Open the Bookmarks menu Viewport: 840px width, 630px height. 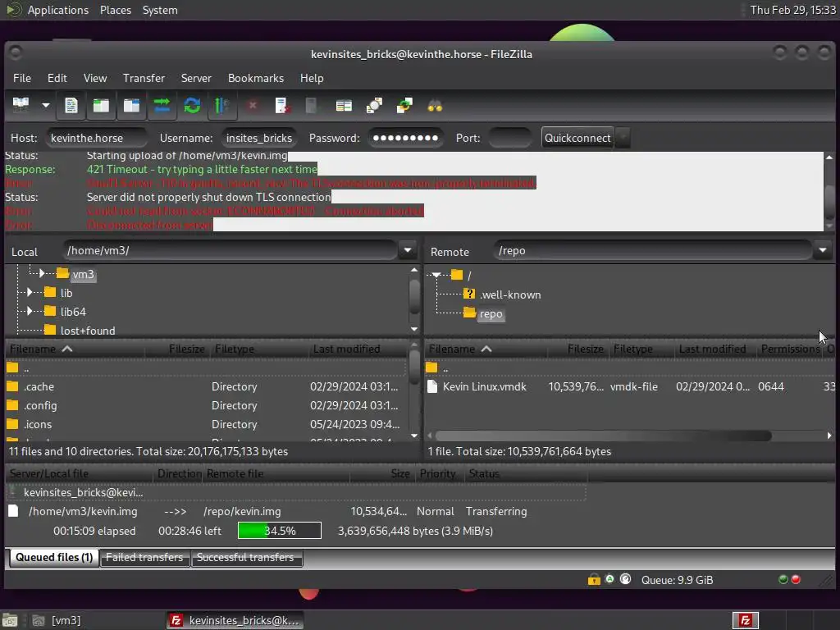(x=256, y=78)
